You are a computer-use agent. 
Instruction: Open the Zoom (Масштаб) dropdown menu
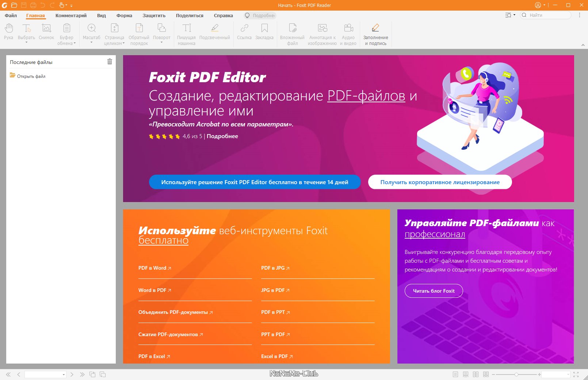point(91,42)
